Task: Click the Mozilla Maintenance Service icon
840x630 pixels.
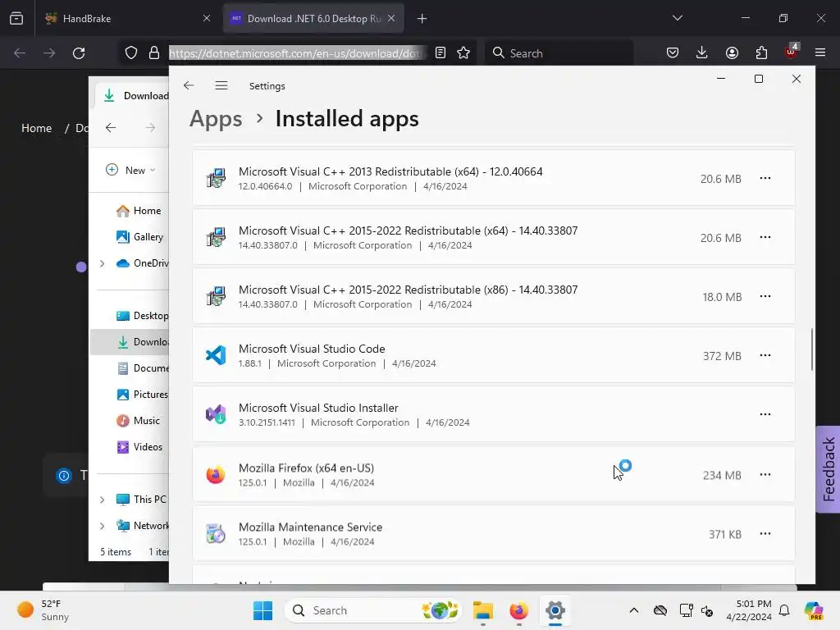Action: tap(216, 533)
